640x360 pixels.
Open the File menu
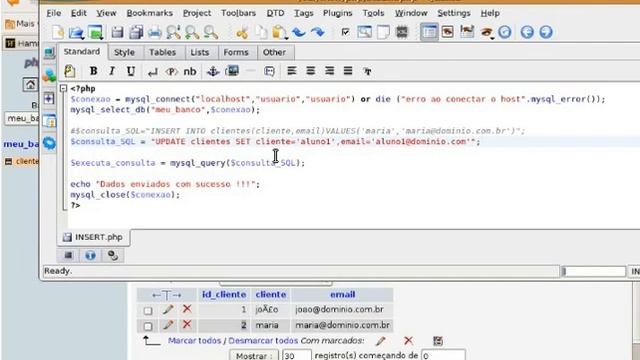coord(53,13)
